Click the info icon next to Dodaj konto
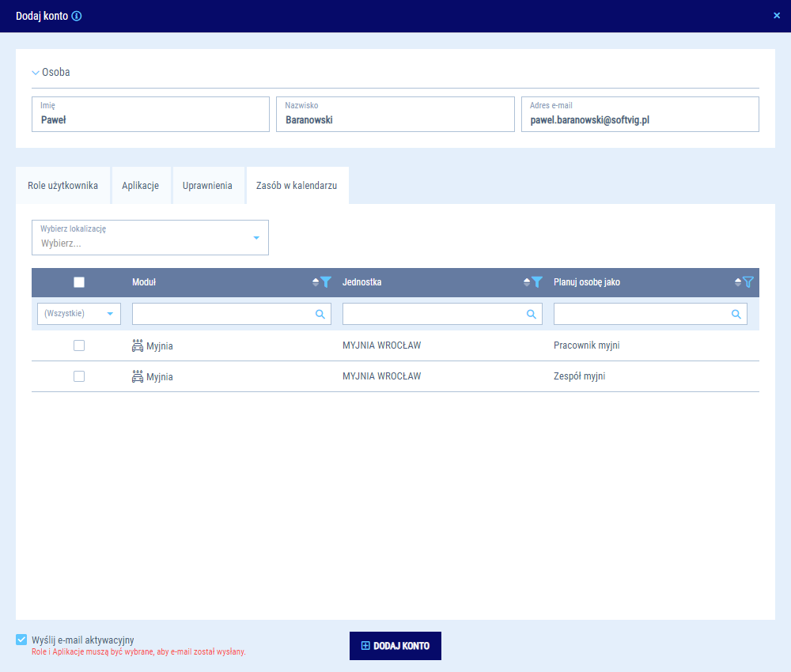 77,16
